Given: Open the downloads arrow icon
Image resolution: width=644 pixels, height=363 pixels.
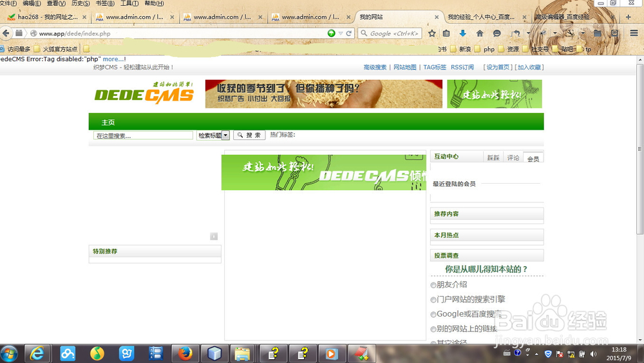Looking at the screenshot, I should click(x=462, y=34).
